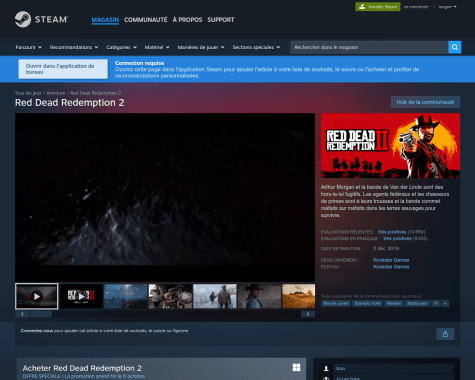This screenshot has width=475, height=380.
Task: Click the se connecter link
Action: tap(416, 7)
